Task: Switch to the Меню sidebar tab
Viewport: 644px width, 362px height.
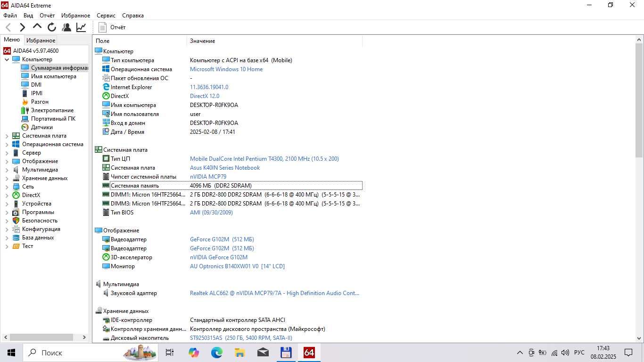Action: pyautogui.click(x=12, y=40)
